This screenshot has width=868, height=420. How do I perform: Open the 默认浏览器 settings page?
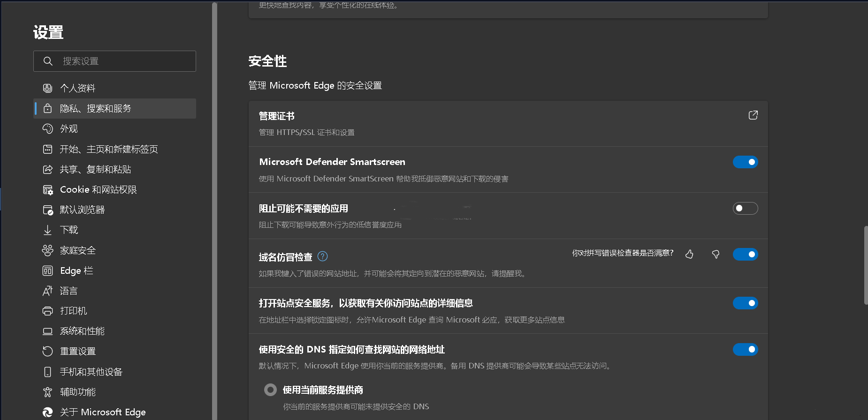(x=114, y=210)
